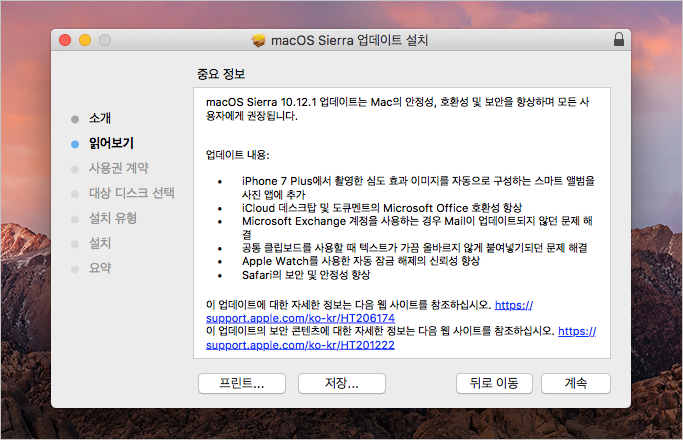Click the 설치 step label

point(100,243)
